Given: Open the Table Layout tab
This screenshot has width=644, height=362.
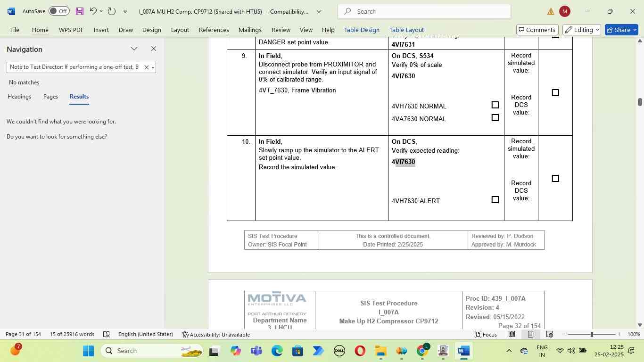Looking at the screenshot, I should 406,30.
